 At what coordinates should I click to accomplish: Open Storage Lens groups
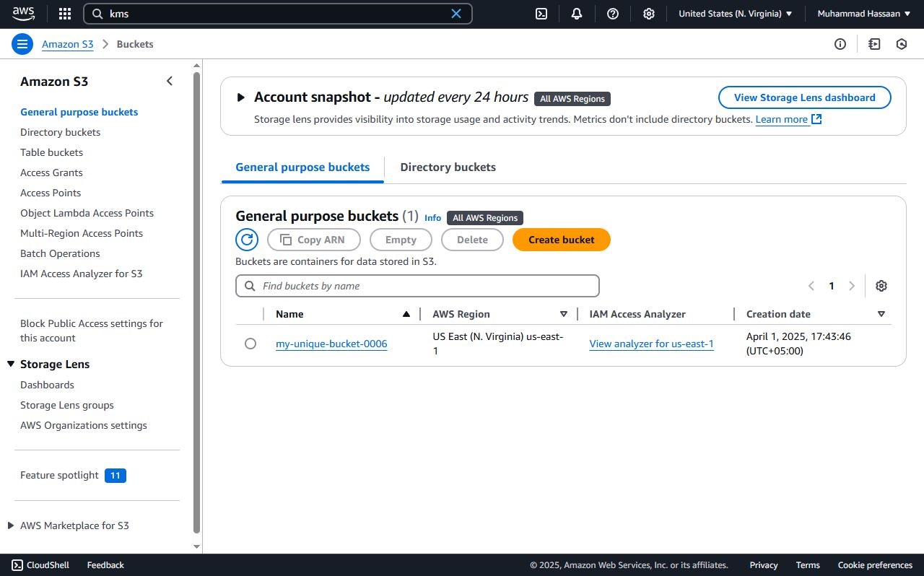[x=67, y=405]
